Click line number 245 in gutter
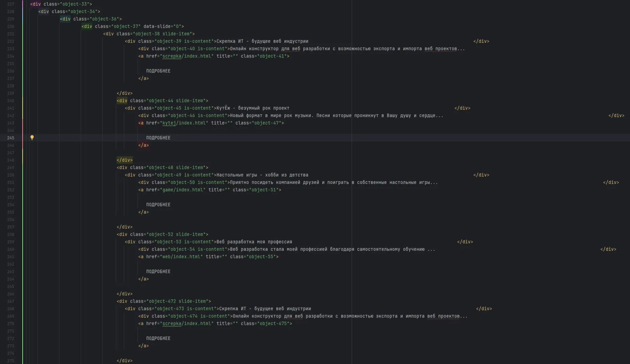 tap(11, 138)
